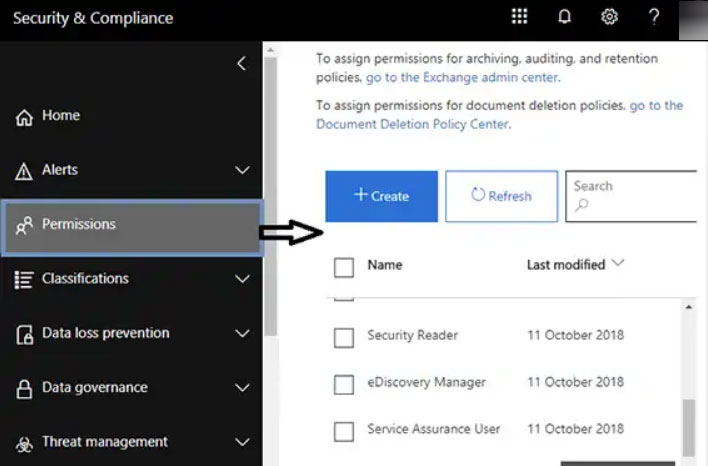Click the Alerts warning triangle icon

coord(23,171)
